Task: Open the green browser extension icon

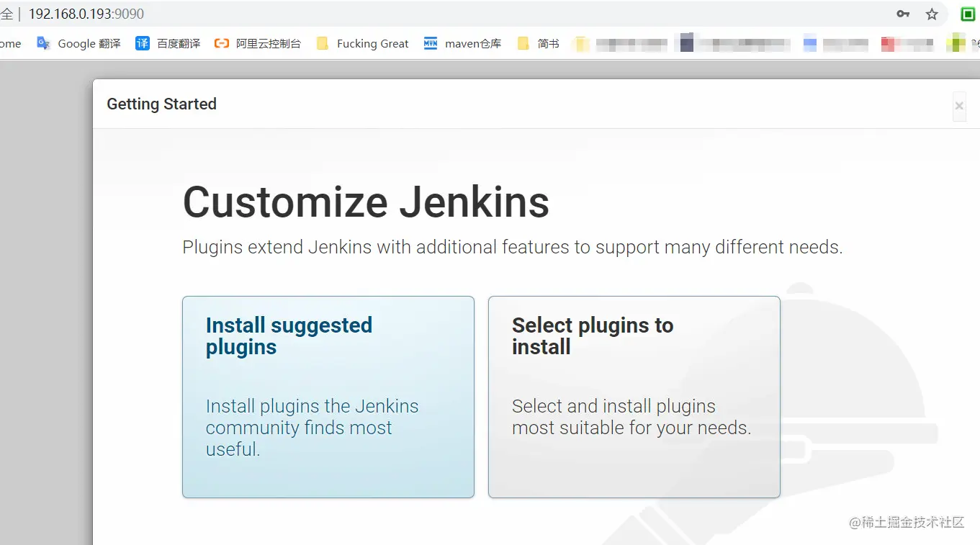Action: tap(968, 14)
